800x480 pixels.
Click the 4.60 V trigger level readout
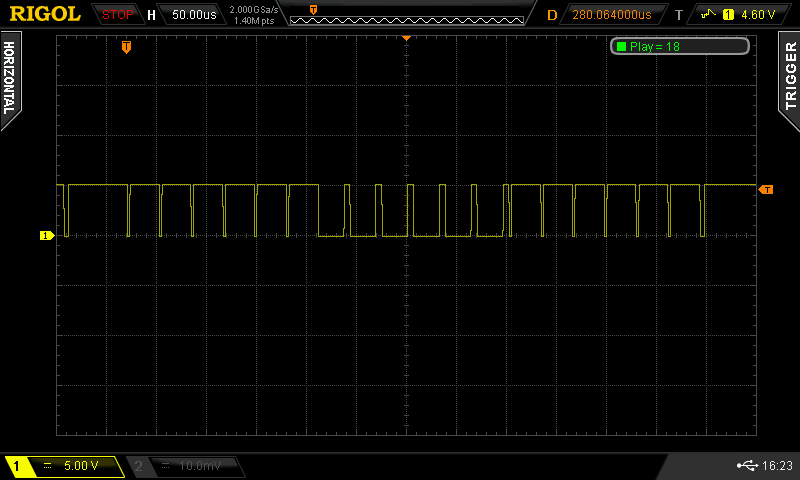click(759, 15)
